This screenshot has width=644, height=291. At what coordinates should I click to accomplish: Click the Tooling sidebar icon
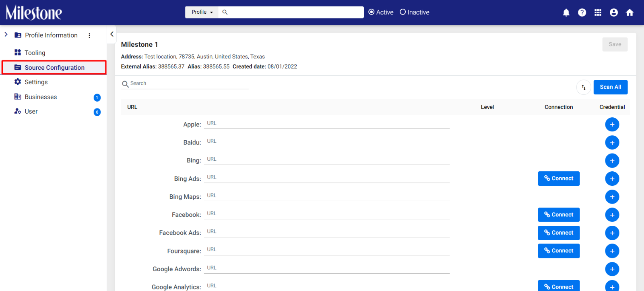pos(18,52)
